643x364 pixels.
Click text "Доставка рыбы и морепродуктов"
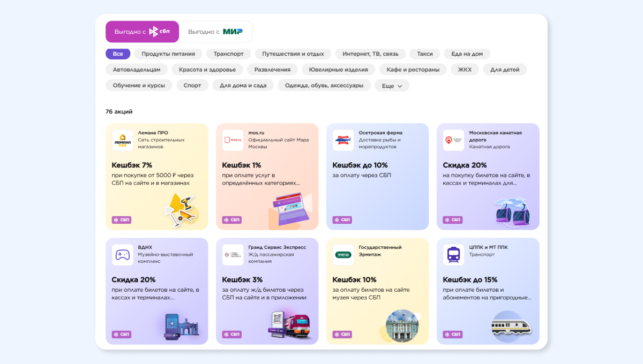380,143
